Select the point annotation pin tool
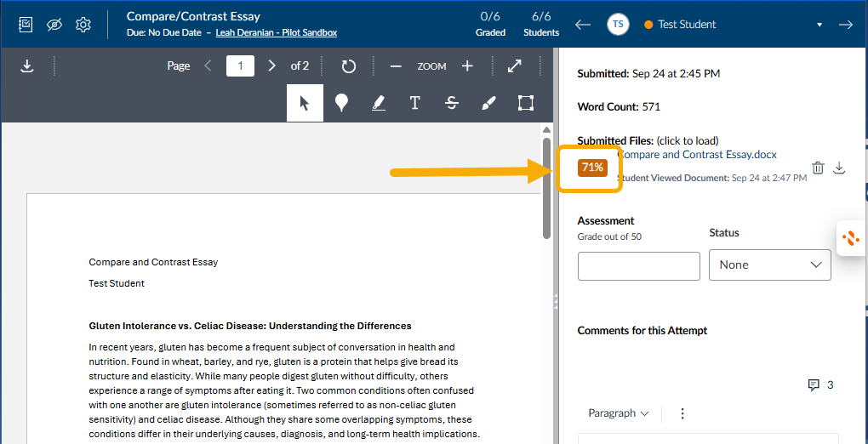Screen dimensions: 868x444 (341, 103)
